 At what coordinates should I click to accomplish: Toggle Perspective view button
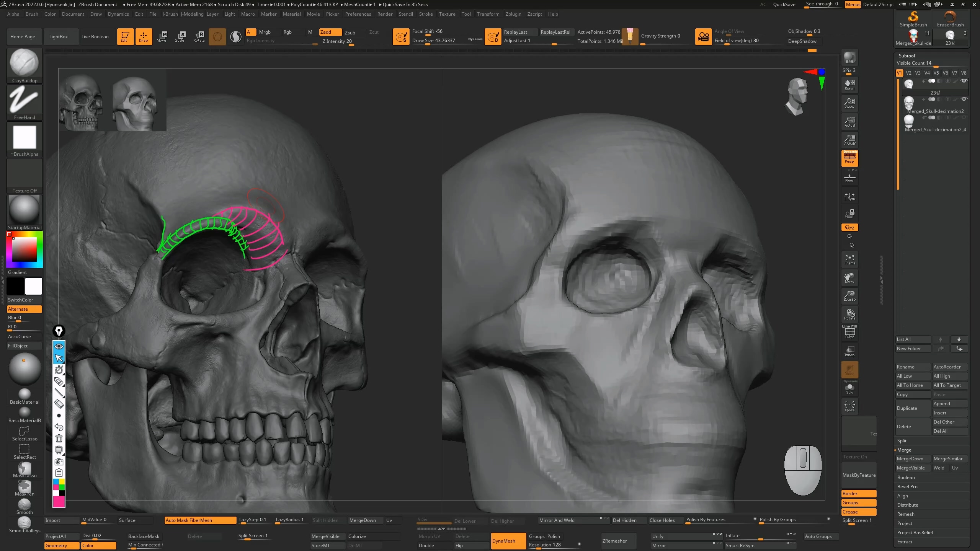point(849,158)
